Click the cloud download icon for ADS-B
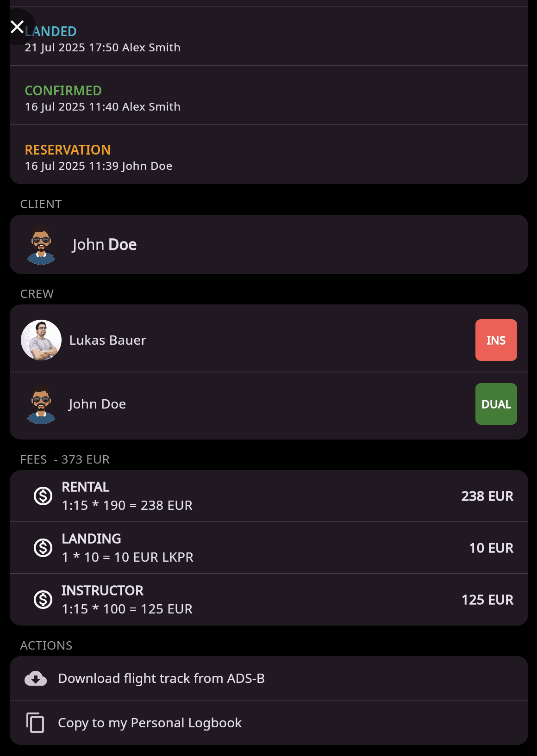Image resolution: width=537 pixels, height=756 pixels. tap(36, 678)
